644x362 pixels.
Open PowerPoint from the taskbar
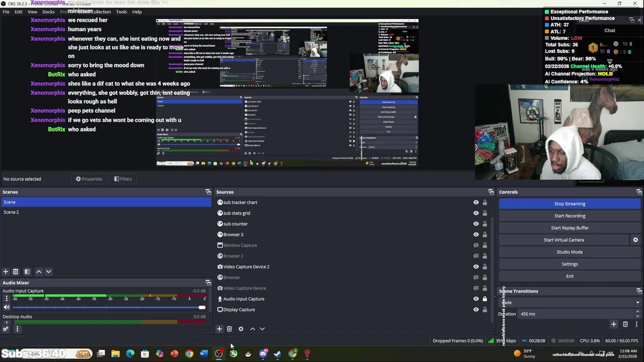(x=174, y=354)
